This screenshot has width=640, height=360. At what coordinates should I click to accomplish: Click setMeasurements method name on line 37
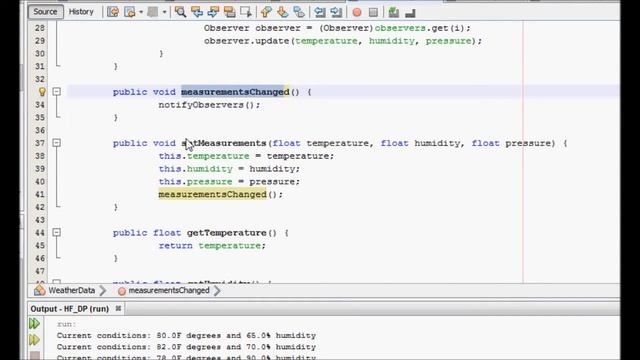224,143
